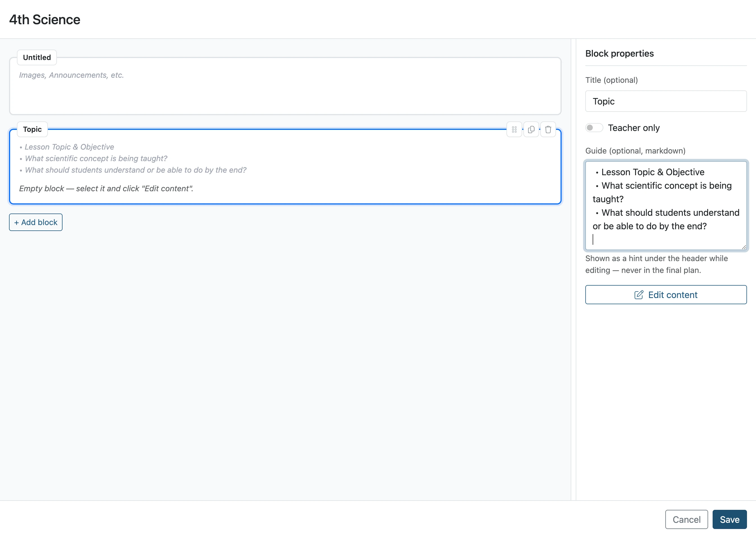Image resolution: width=756 pixels, height=538 pixels.
Task: Click the pencil icon in Edit content
Action: (x=639, y=295)
